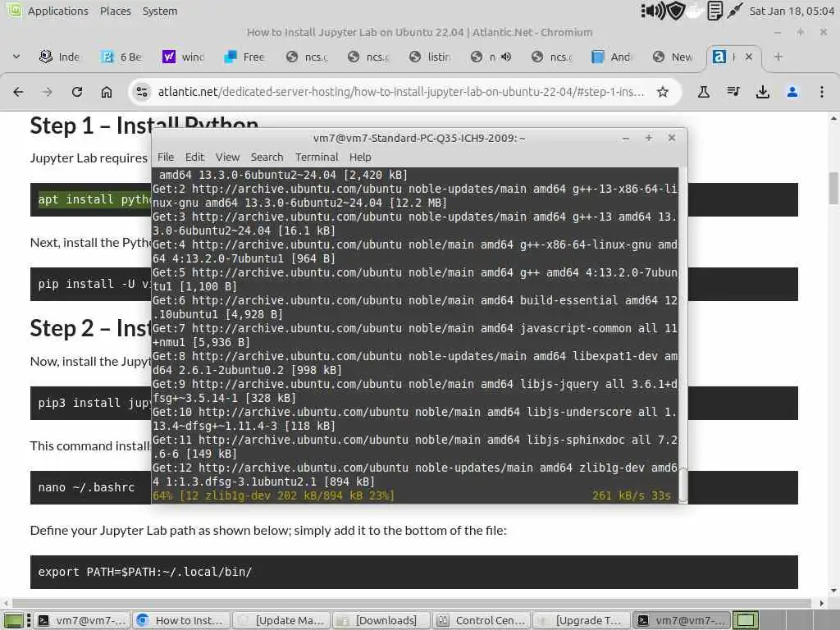Click the 'Step 1 – Install Python' heading
The width and height of the screenshot is (840, 630).
click(144, 126)
